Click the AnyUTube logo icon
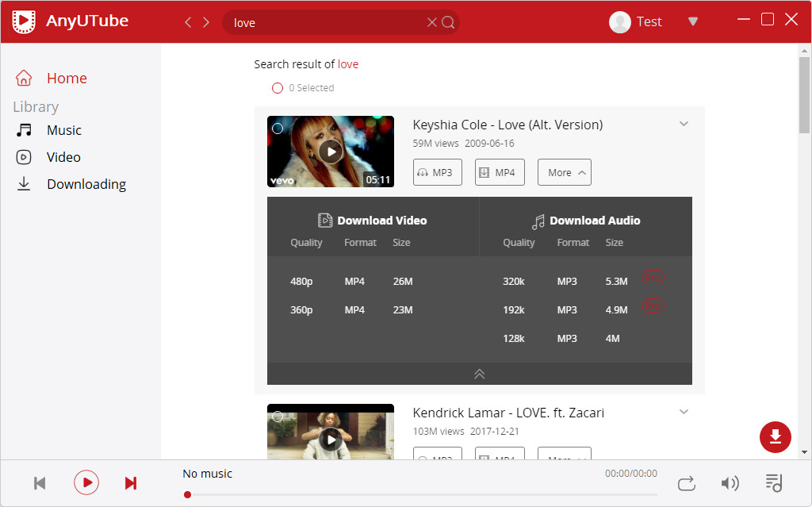 [24, 21]
